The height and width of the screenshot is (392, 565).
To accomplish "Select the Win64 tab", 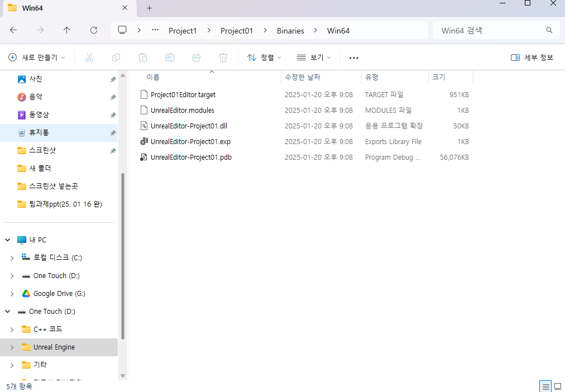I will (68, 8).
